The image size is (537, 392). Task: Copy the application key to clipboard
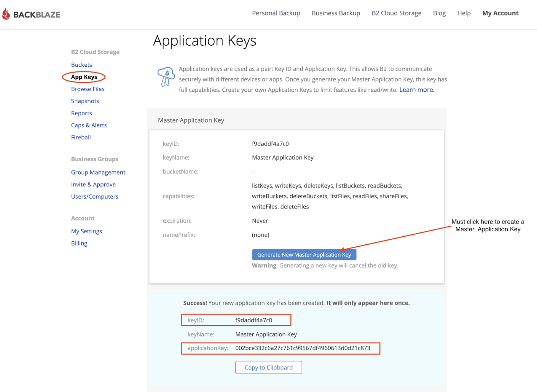(268, 367)
